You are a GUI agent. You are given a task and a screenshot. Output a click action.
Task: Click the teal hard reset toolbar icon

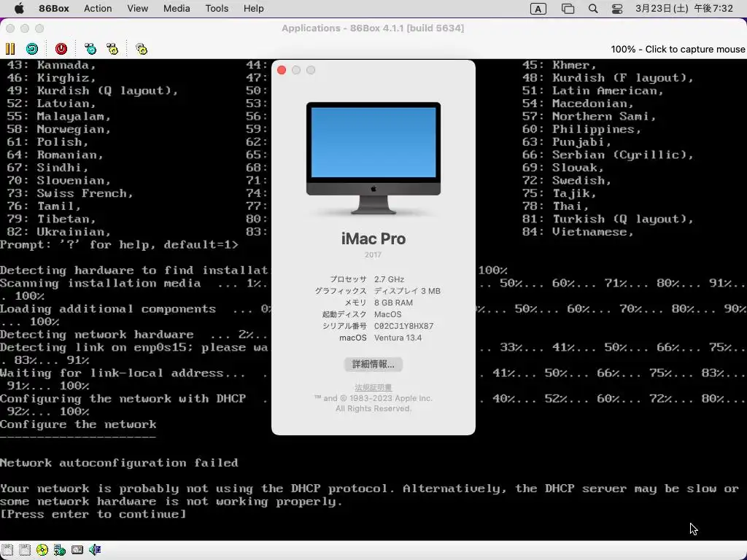click(x=32, y=49)
